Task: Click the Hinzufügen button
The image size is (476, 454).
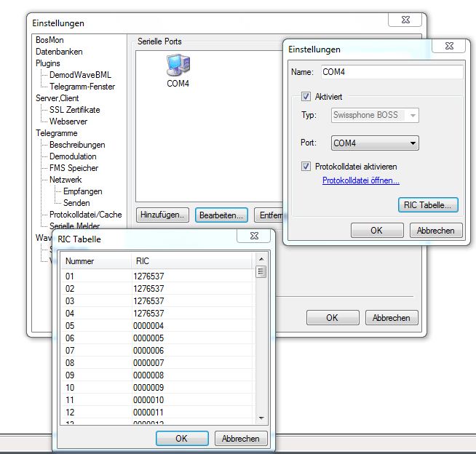Action: 163,215
